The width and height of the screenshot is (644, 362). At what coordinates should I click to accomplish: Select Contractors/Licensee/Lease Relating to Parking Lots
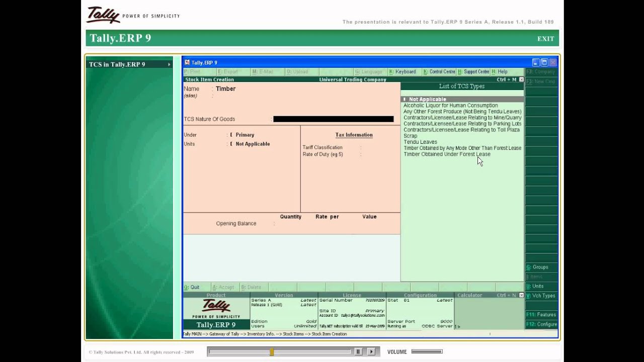462,124
